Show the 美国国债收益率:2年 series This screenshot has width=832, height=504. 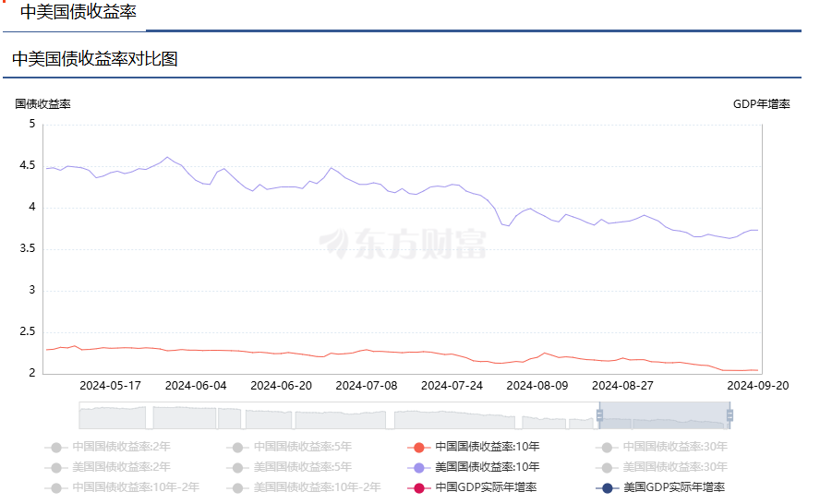tap(108, 467)
